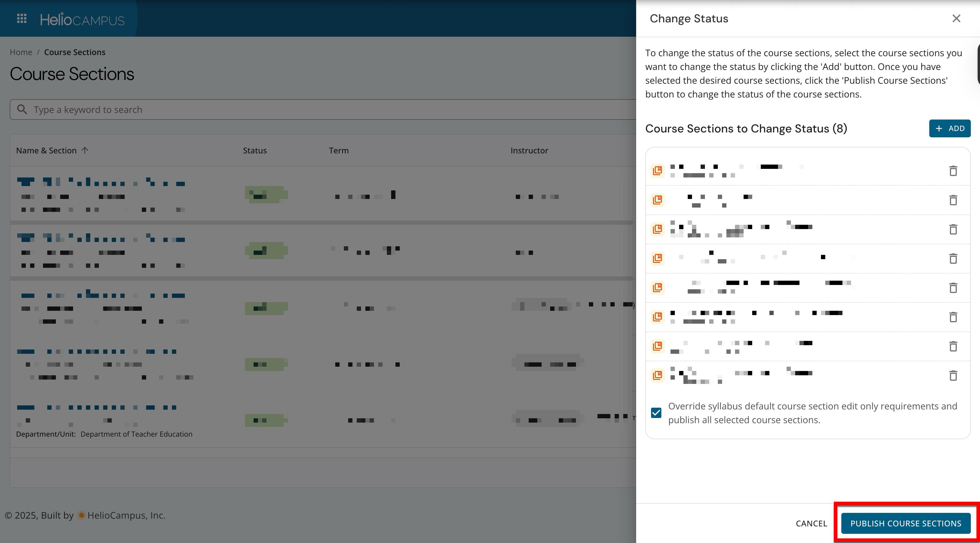Go to Home breadcrumb link
The height and width of the screenshot is (543, 980).
pos(21,52)
